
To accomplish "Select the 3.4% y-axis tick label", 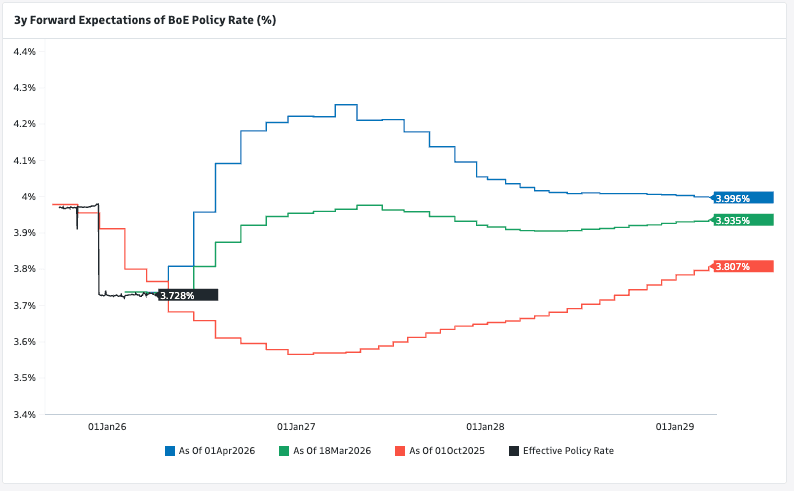I will click(24, 414).
